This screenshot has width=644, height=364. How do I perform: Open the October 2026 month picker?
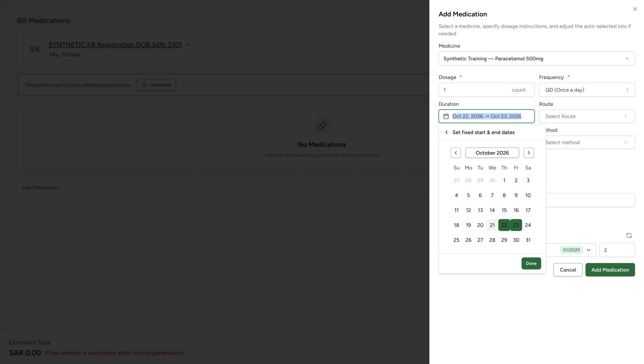point(492,153)
